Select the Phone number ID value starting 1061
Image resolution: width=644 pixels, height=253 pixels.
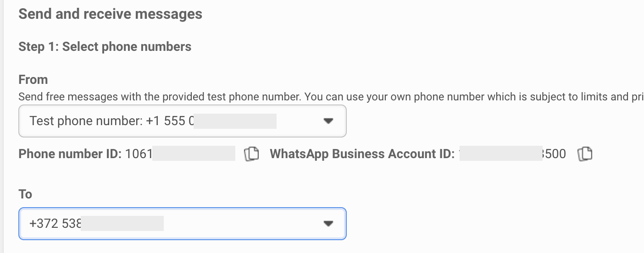pyautogui.click(x=139, y=154)
